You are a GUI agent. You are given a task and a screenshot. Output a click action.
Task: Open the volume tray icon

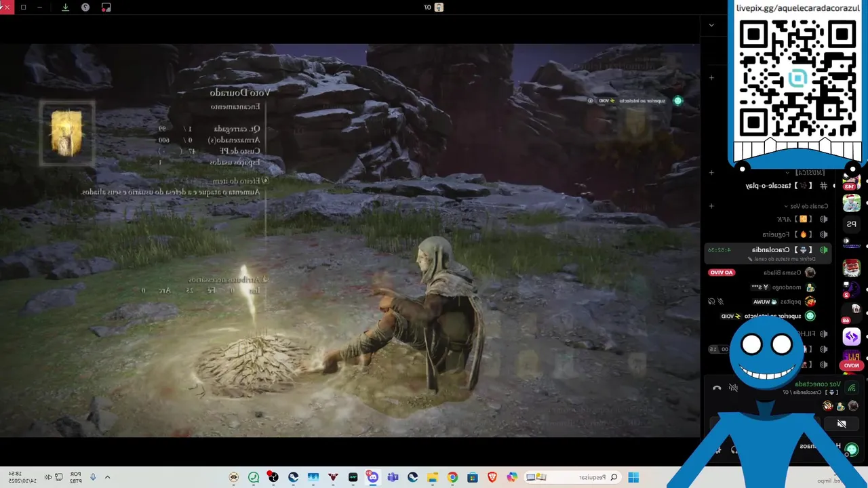click(x=48, y=477)
